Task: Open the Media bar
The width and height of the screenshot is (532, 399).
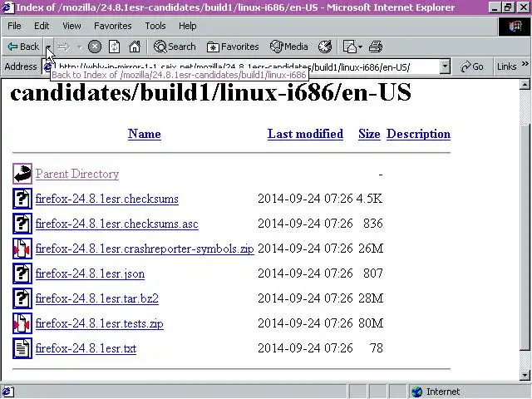Action: (289, 47)
